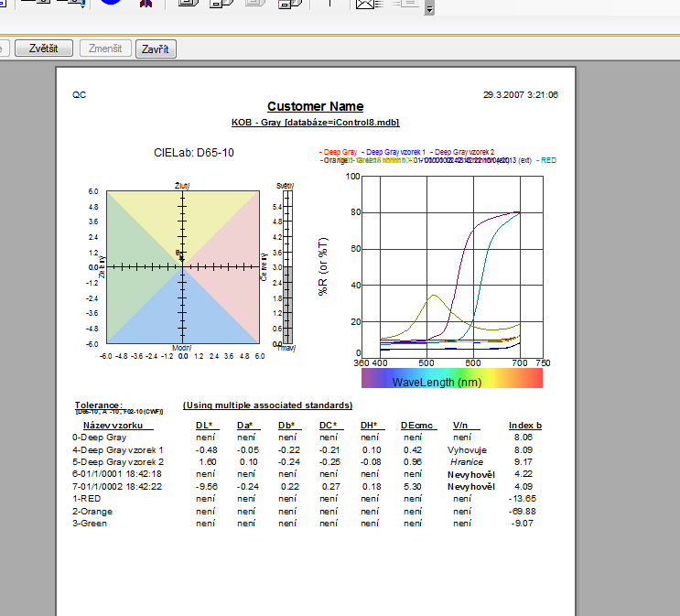Click the DH* value 0.18
Image resolution: width=680 pixels, height=616 pixels.
372,487
